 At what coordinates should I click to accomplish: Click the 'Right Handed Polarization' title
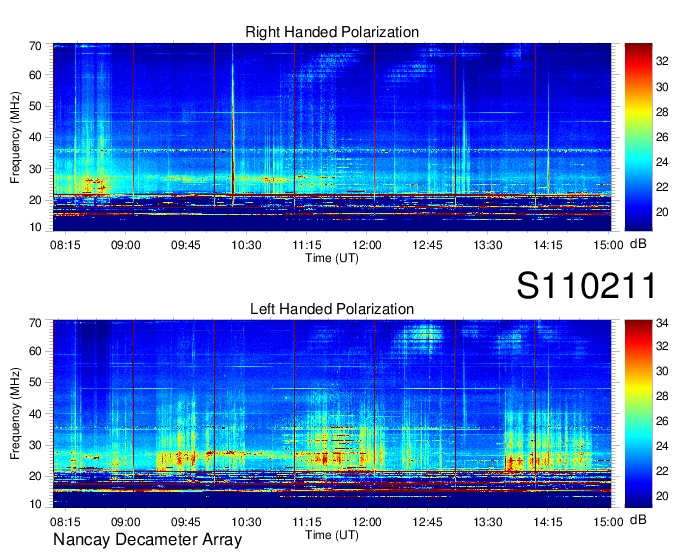pyautogui.click(x=332, y=32)
